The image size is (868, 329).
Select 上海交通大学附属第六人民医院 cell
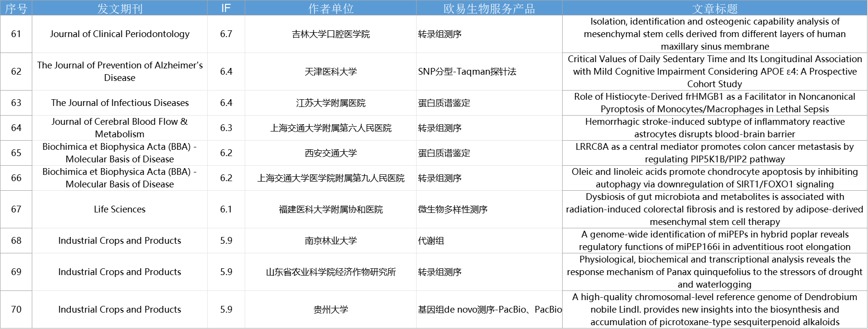(x=330, y=128)
